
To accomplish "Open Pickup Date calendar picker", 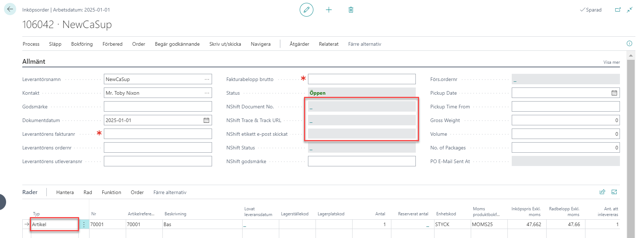I will [614, 93].
